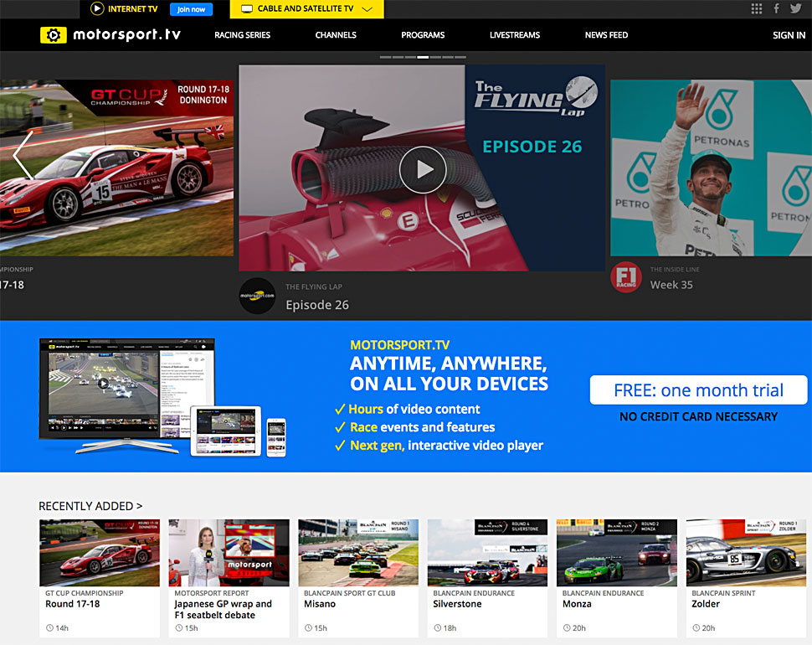Click the 'MOTORSPORT REPORT' card label
The image size is (812, 645).
coord(211,593)
